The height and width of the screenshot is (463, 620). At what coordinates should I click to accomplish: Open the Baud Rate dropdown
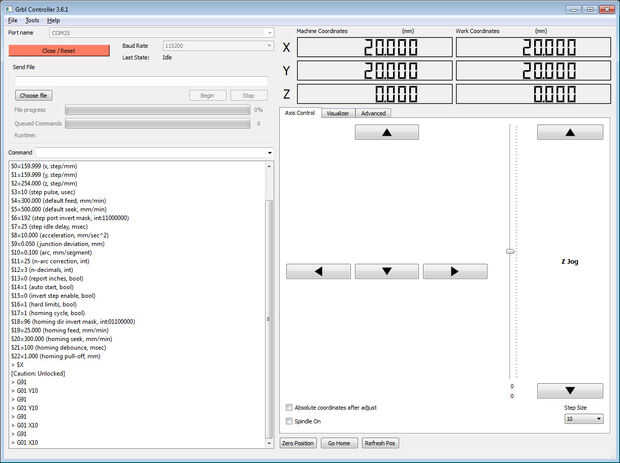click(x=218, y=46)
